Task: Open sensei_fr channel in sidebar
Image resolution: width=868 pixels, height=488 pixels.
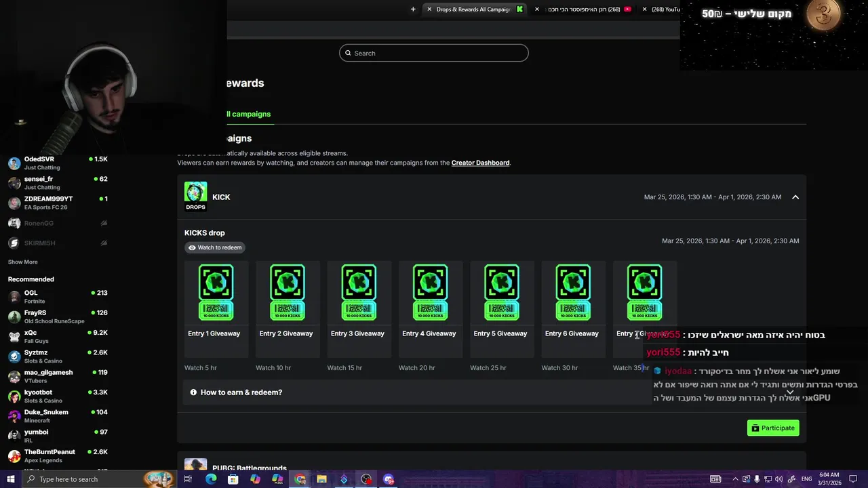Action: tap(58, 183)
